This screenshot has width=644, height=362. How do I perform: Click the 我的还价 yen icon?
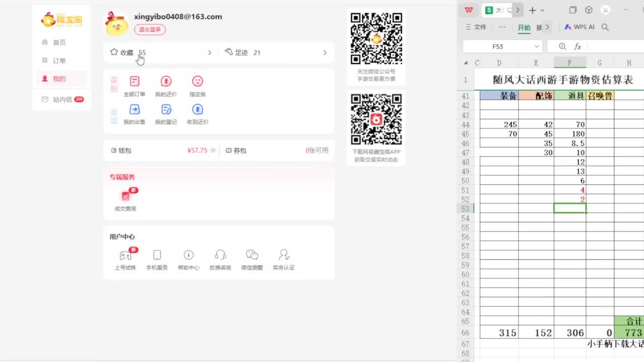pyautogui.click(x=166, y=82)
